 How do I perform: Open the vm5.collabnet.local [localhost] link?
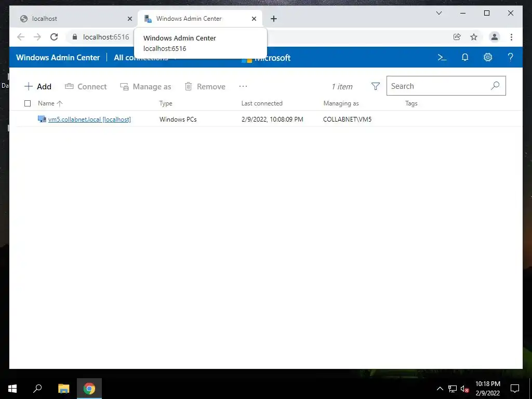tap(89, 119)
